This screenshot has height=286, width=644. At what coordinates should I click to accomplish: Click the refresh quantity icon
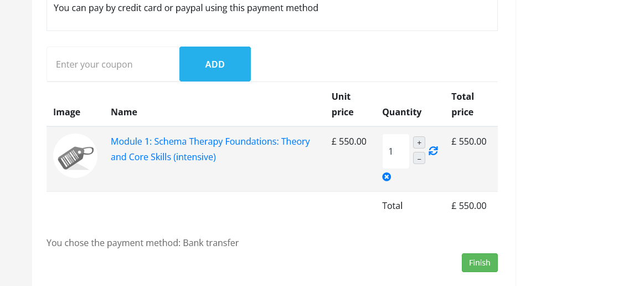(433, 151)
